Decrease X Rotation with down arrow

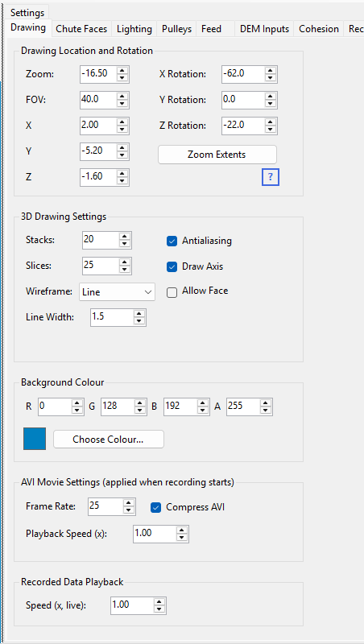271,78
